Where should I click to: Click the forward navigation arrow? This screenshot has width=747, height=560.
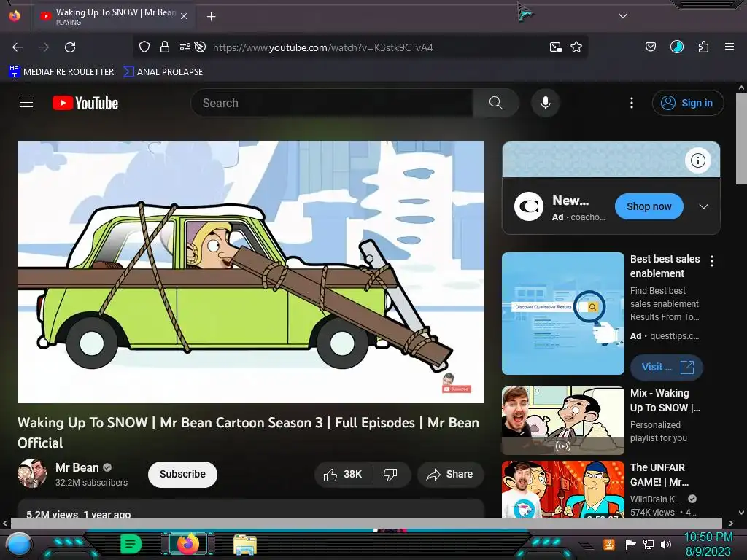[44, 47]
